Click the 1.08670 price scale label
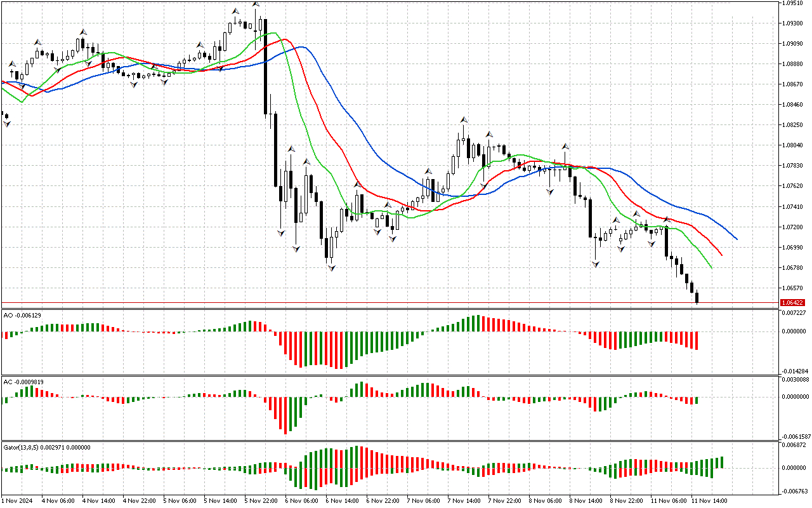 tap(793, 84)
